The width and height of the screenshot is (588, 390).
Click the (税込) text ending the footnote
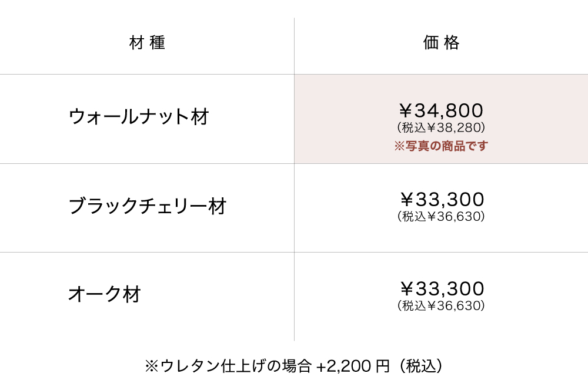(420, 367)
